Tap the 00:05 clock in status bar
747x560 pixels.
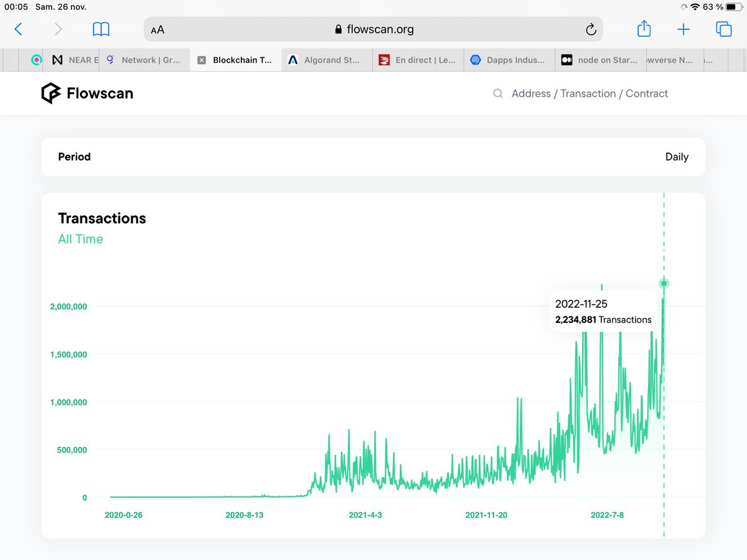click(x=16, y=7)
